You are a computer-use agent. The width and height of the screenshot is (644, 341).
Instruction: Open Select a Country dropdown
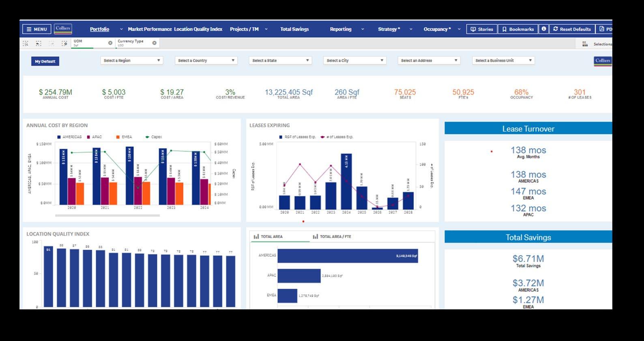[206, 60]
